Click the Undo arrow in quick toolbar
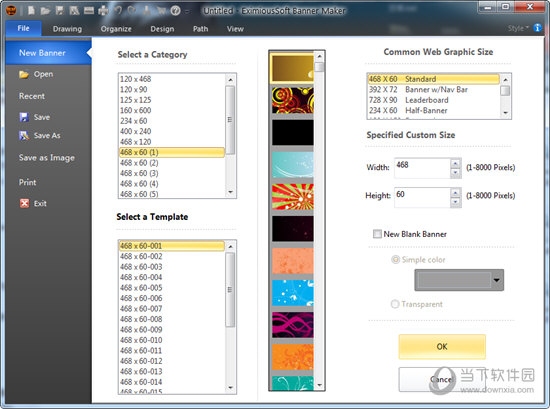Screen dimensions: 550x409 tap(118, 11)
